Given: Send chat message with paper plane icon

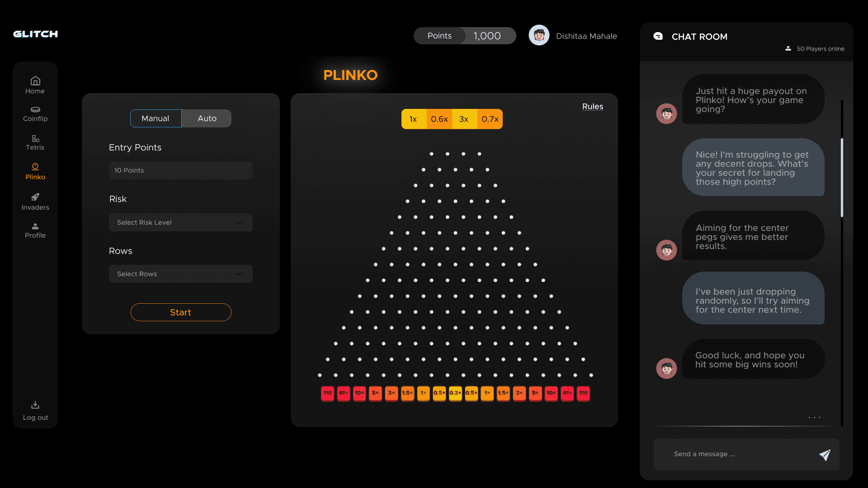Looking at the screenshot, I should (825, 455).
